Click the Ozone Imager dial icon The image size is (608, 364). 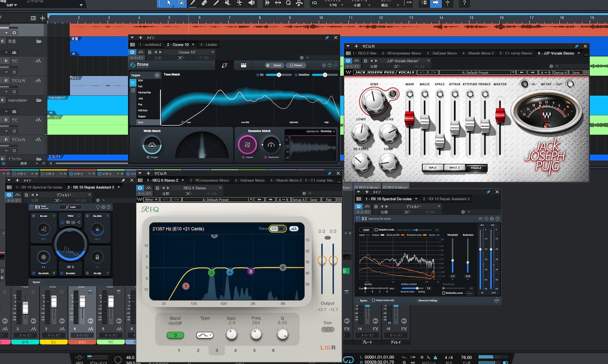point(152,145)
